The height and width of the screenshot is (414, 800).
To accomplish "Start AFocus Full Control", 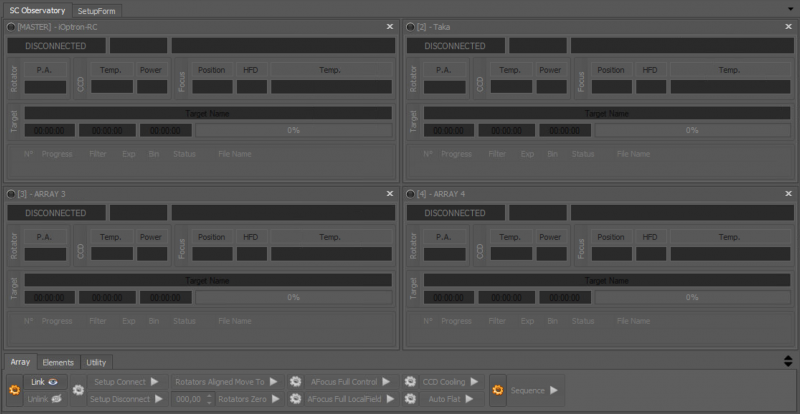I will [x=351, y=382].
